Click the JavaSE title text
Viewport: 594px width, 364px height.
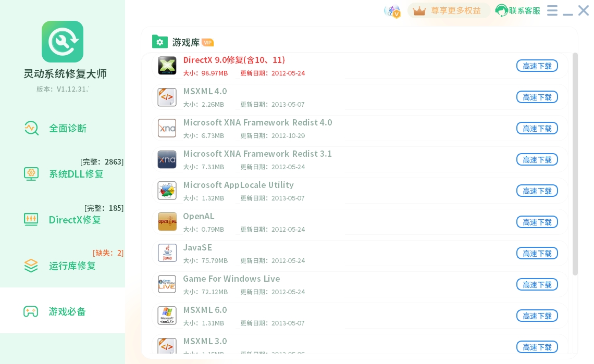198,247
